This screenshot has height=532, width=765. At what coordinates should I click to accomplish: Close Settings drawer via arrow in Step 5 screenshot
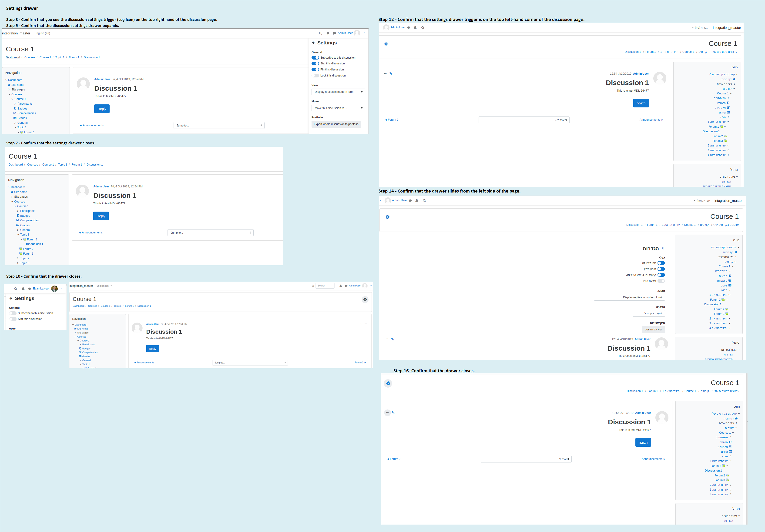(313, 43)
